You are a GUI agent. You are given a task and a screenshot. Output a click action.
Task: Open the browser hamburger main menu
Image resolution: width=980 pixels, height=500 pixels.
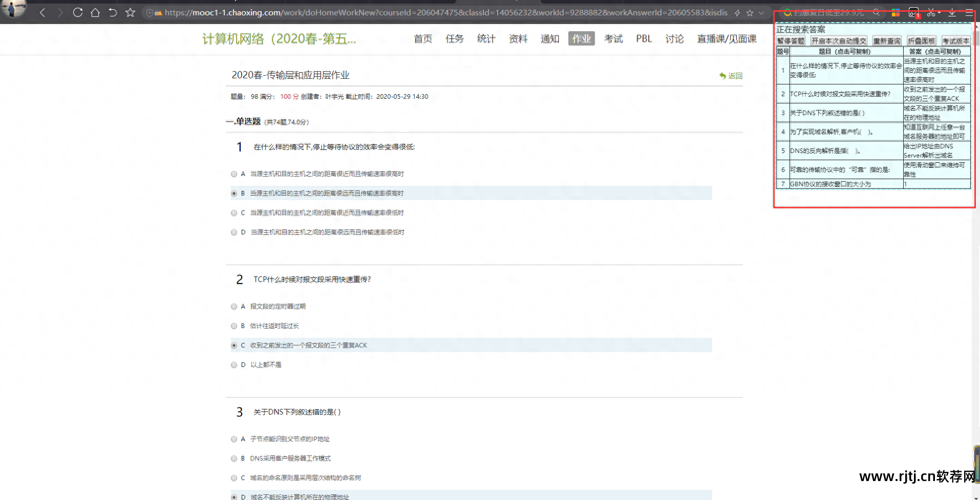(x=969, y=13)
